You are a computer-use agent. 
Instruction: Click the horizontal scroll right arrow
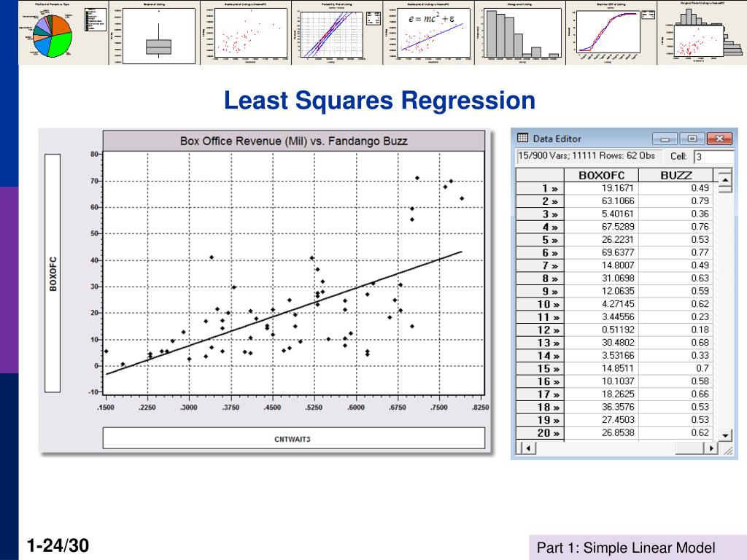tap(711, 448)
